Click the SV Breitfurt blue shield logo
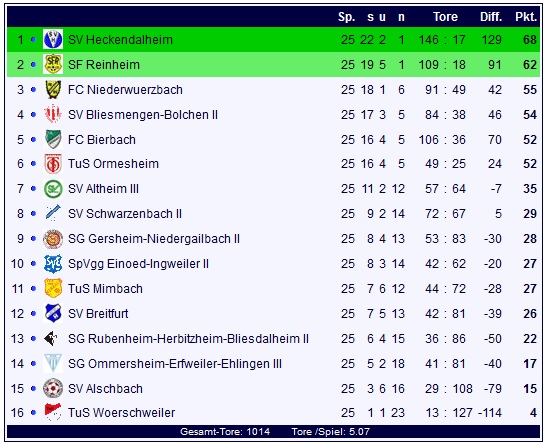Screen dimensions: 550x443 click(53, 313)
